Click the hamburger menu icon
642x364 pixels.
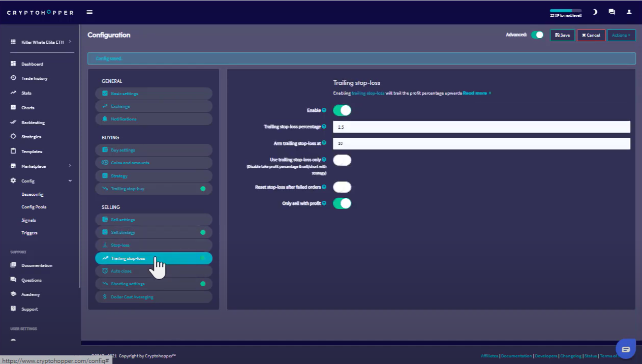[x=89, y=12]
